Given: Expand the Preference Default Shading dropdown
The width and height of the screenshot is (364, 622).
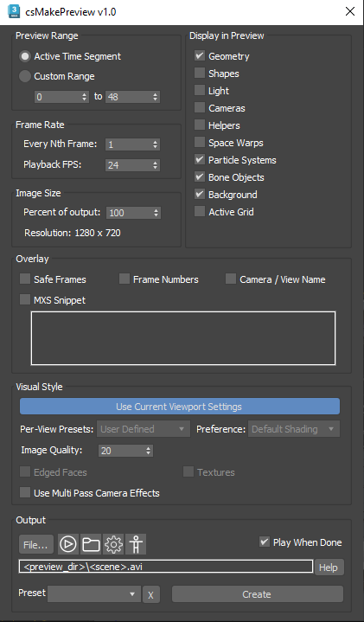Looking at the screenshot, I should [x=294, y=429].
